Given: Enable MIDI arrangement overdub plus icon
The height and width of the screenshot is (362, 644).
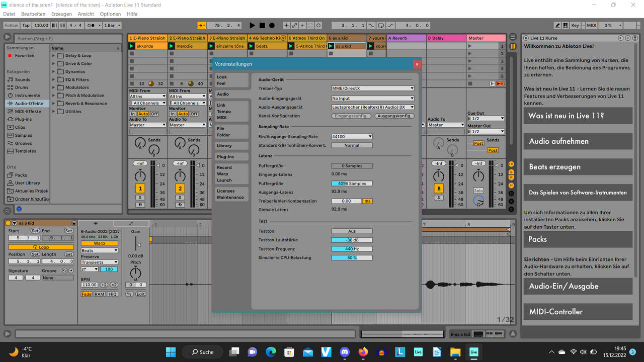Looking at the screenshot, I should [287, 25].
